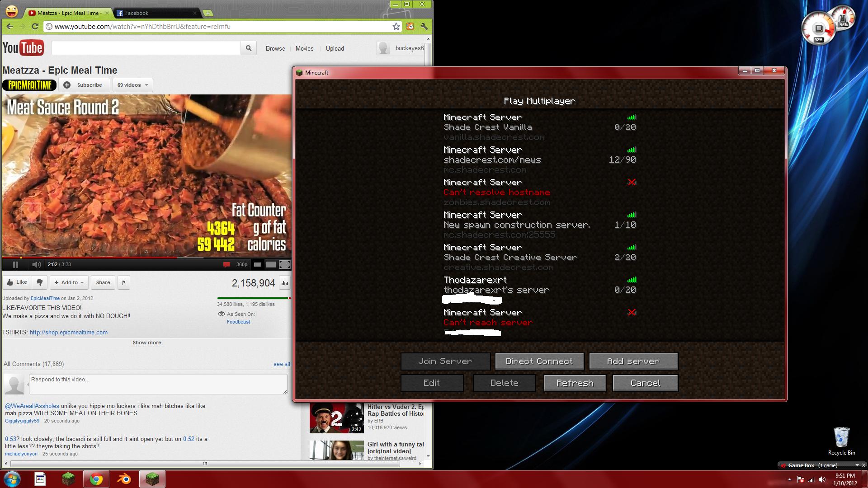Dislike the video with thumbs-down icon
Screen dimensions: 868x488
pos(40,282)
